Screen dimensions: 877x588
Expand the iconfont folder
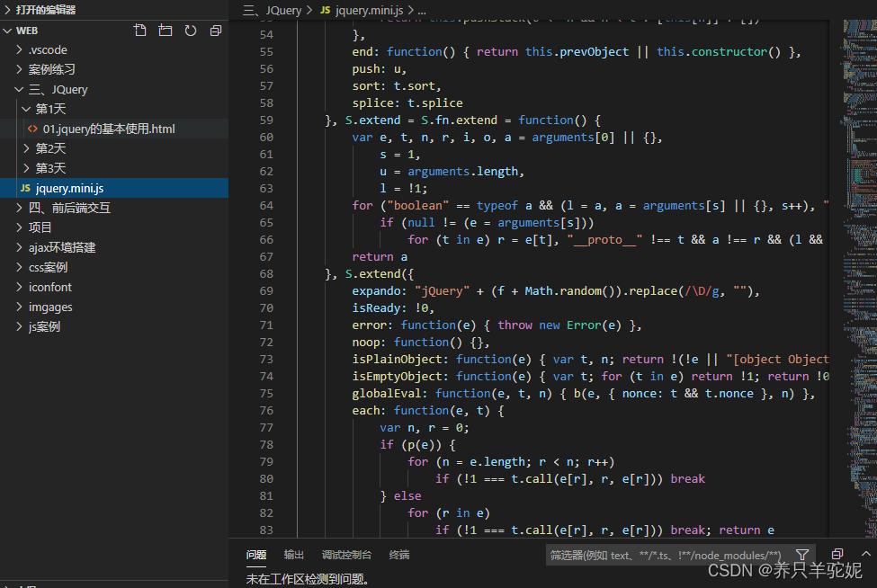[x=20, y=287]
